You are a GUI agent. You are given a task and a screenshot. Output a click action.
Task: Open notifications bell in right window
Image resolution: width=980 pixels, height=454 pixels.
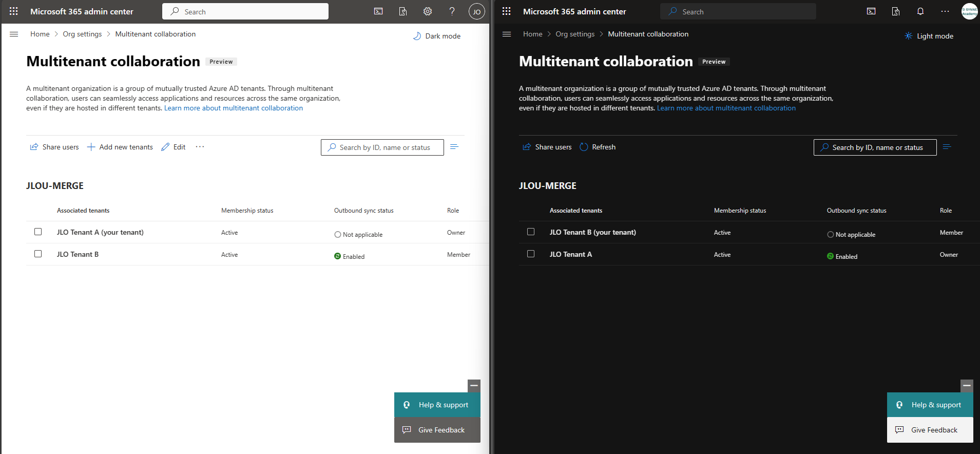pos(920,11)
